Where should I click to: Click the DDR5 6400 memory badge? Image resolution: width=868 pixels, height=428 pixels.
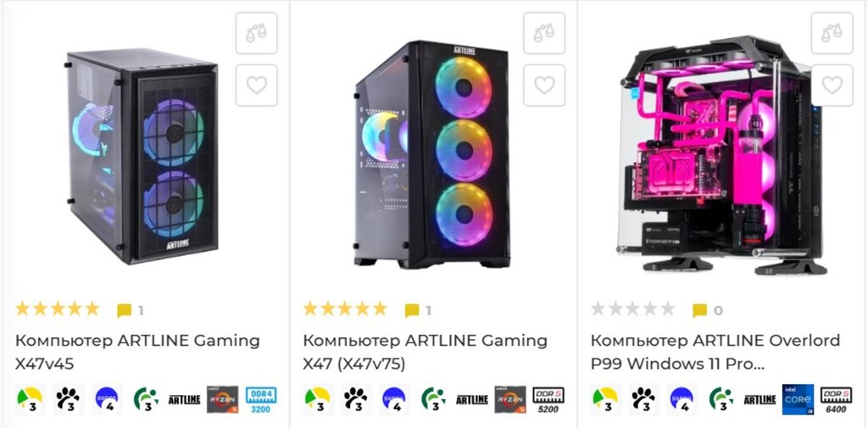tap(836, 400)
